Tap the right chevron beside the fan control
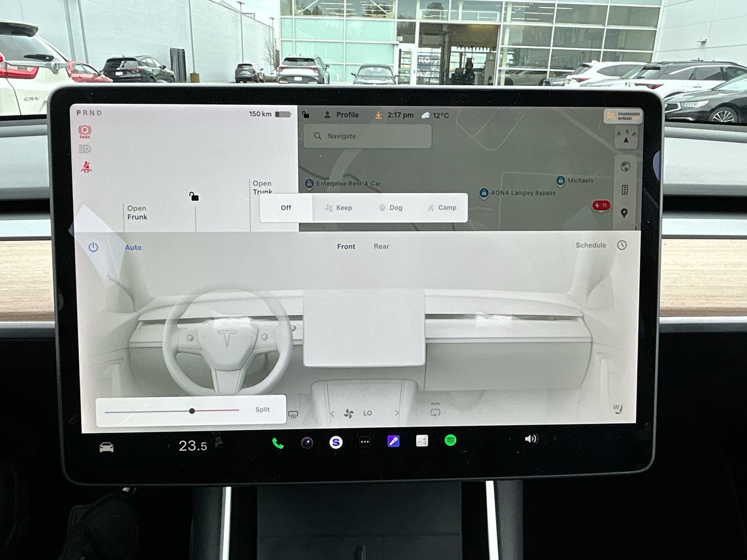747x560 pixels. point(397,413)
